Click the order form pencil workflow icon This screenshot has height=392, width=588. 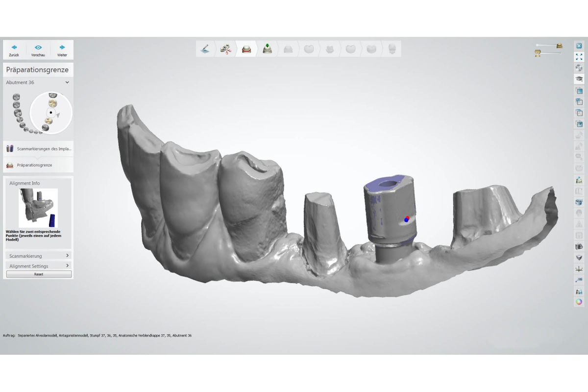click(x=205, y=49)
